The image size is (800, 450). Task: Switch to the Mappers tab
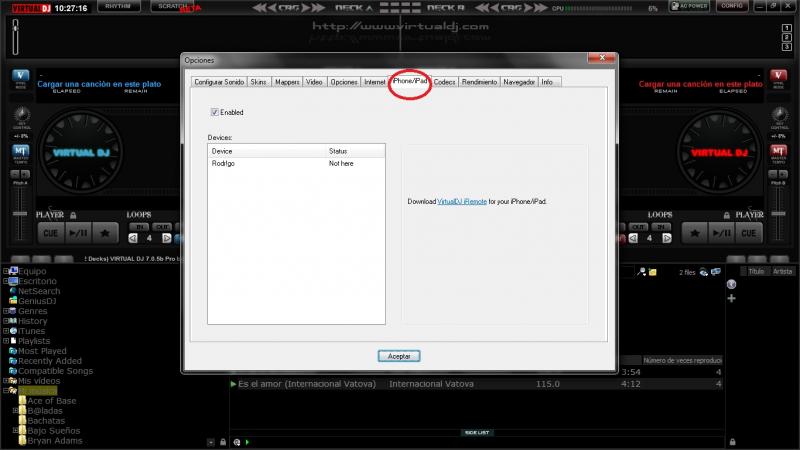pos(287,82)
